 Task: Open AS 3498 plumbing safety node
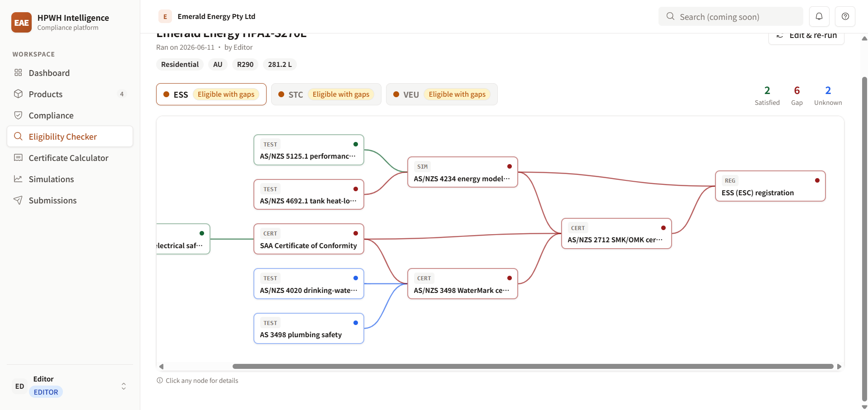pyautogui.click(x=309, y=328)
